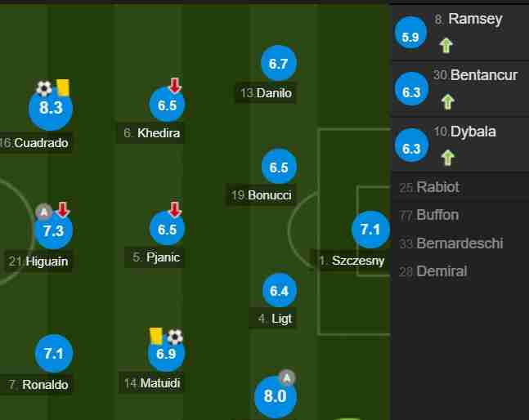Click the green sub-on arrow under Ramsey
529x420 pixels.
tap(446, 45)
